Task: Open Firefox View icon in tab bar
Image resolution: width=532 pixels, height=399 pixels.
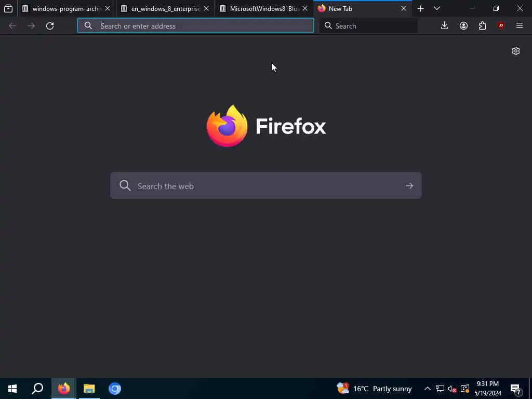Action: (x=8, y=8)
